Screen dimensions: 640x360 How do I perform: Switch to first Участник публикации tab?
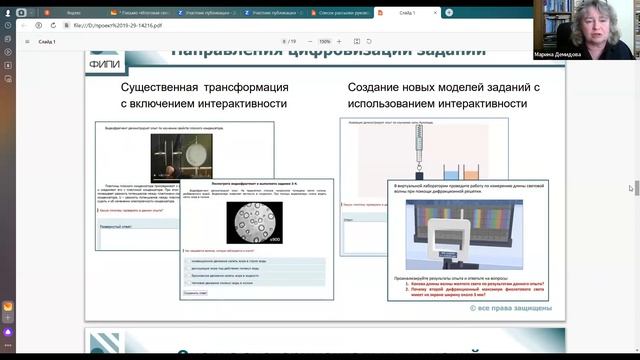(207, 13)
